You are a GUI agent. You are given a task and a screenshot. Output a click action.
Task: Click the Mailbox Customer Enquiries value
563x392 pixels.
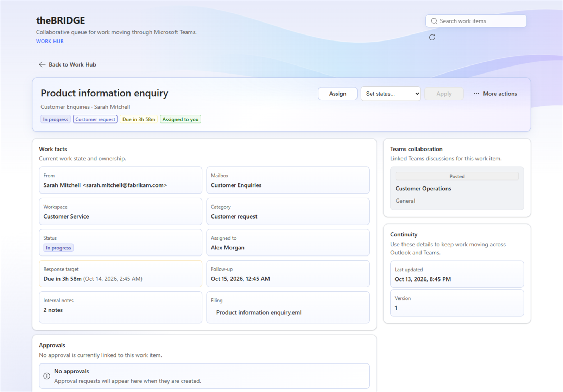click(x=236, y=185)
